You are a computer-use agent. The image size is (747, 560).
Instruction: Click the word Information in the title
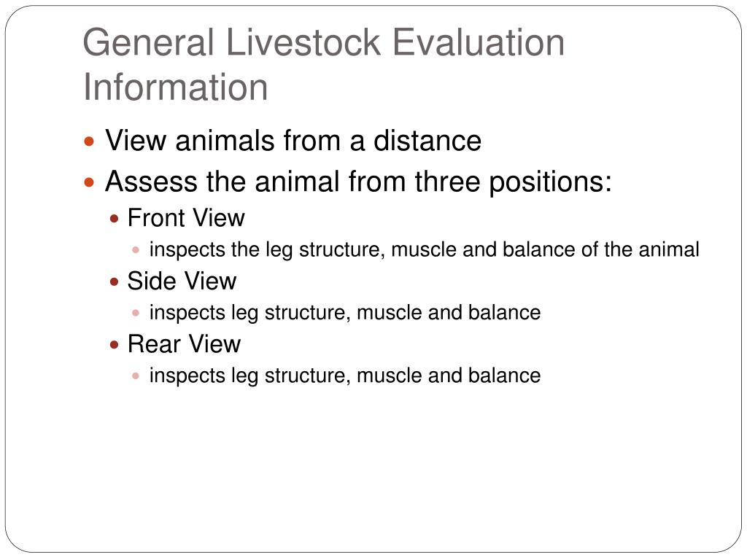[x=175, y=87]
